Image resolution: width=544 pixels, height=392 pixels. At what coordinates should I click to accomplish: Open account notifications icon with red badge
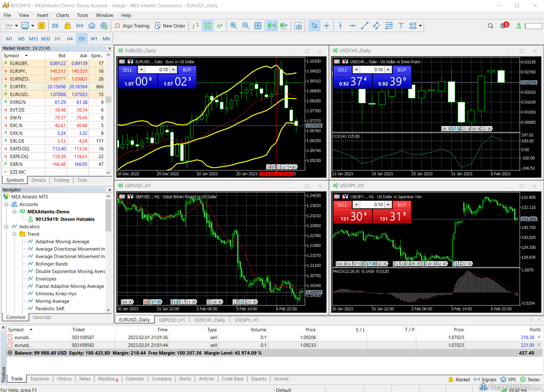point(504,25)
